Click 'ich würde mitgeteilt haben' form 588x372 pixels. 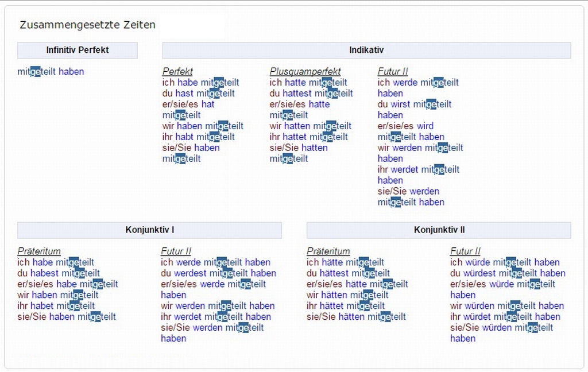[505, 262]
